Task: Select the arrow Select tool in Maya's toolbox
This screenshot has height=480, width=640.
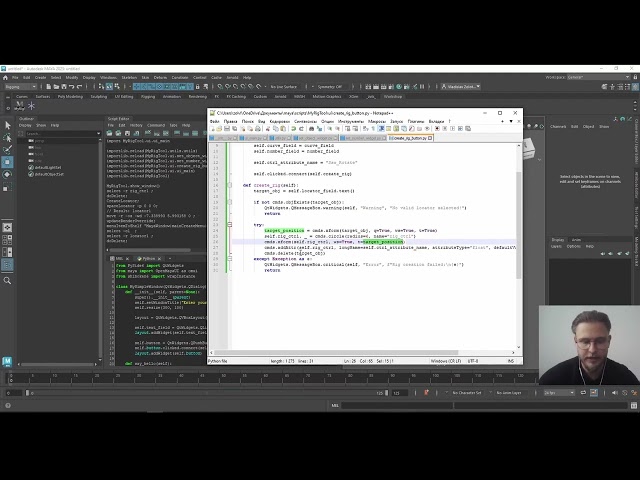Action: coord(7,125)
